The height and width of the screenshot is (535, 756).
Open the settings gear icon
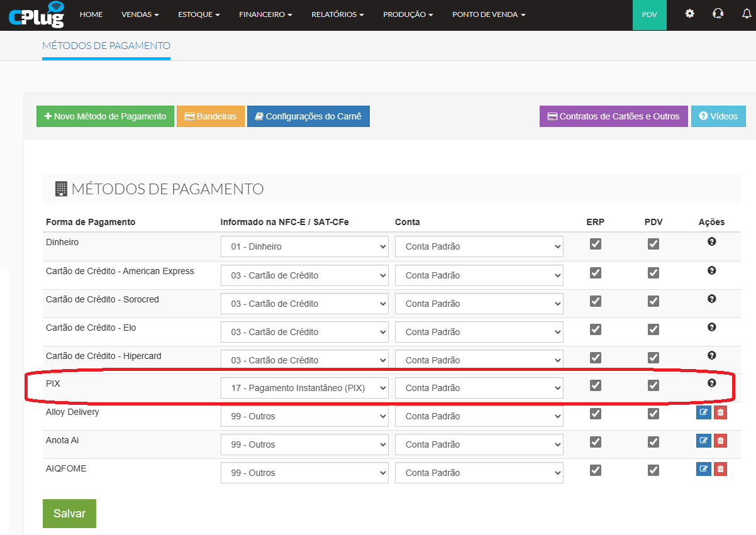690,13
